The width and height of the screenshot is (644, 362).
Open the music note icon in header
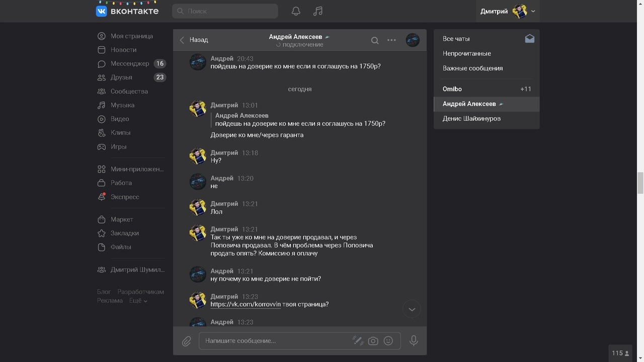[317, 11]
